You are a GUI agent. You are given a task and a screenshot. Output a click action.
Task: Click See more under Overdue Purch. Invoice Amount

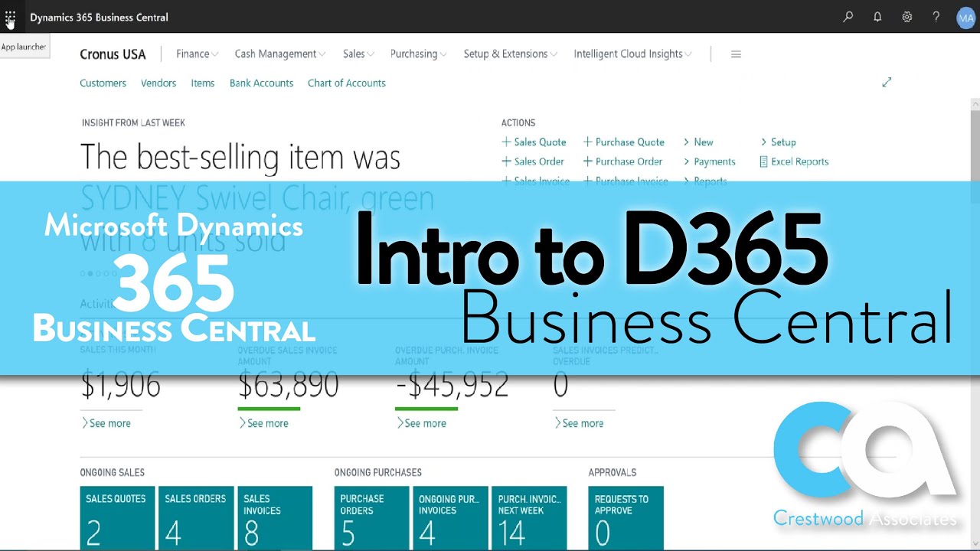[421, 423]
